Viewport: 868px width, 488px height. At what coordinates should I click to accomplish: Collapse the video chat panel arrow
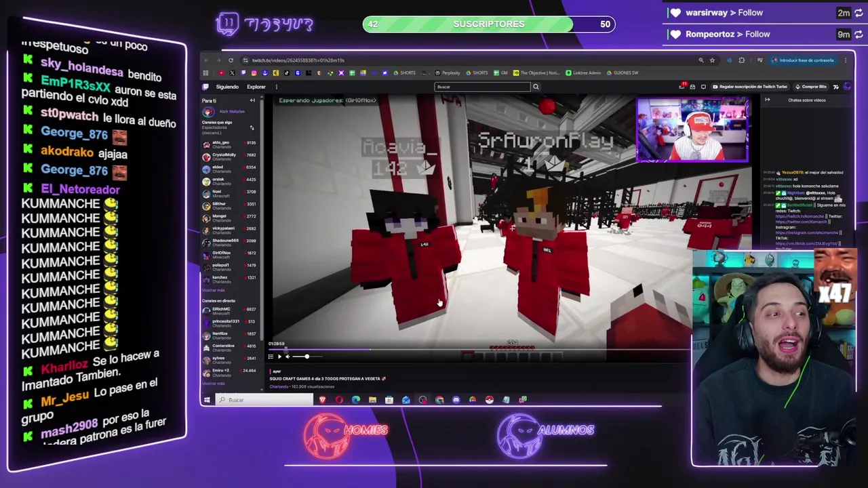(767, 100)
